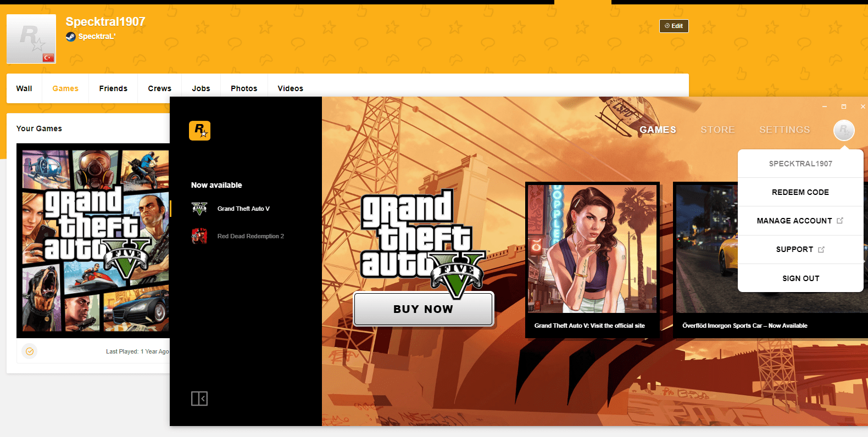Collapse the launcher sidebar panel

point(199,399)
